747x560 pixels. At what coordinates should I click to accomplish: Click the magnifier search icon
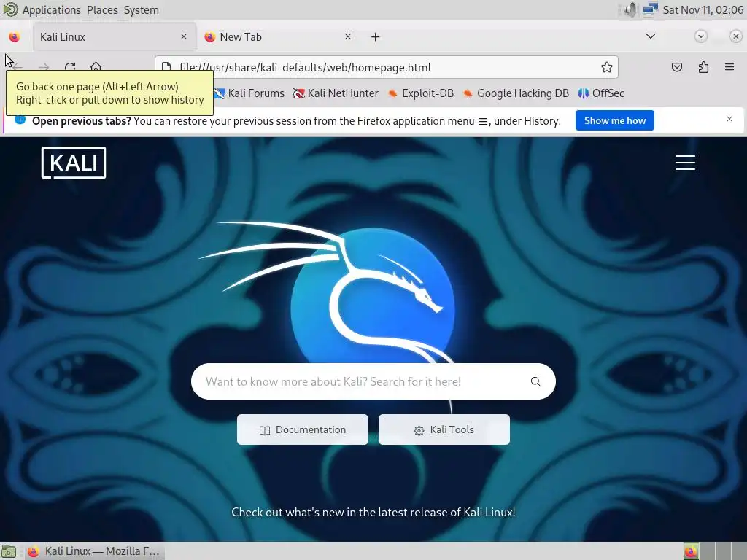click(536, 381)
